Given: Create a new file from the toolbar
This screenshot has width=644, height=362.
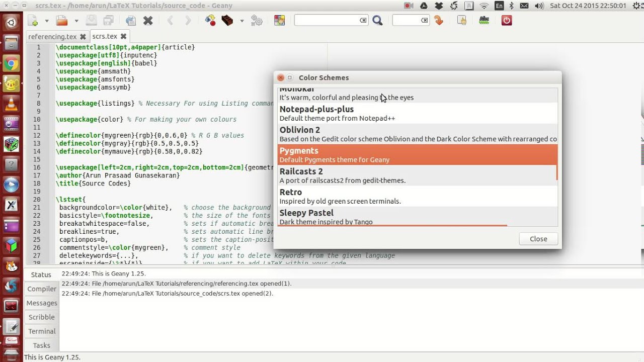Looking at the screenshot, I should pyautogui.click(x=33, y=21).
